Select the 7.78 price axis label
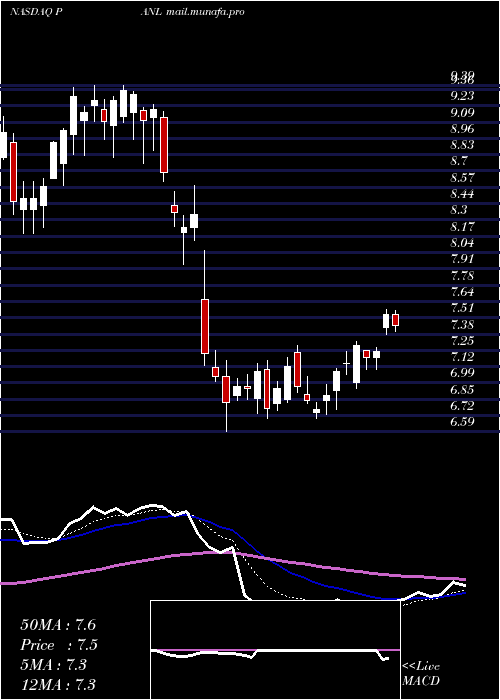 (462, 275)
